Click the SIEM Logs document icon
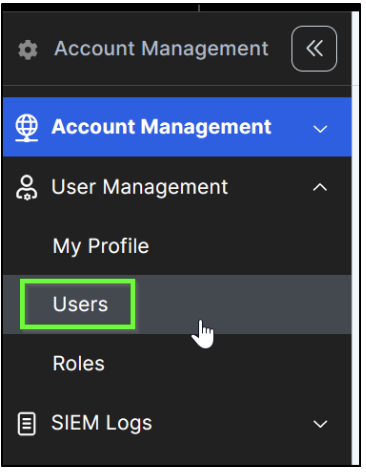Image resolution: width=366 pixels, height=472 pixels. [x=26, y=424]
